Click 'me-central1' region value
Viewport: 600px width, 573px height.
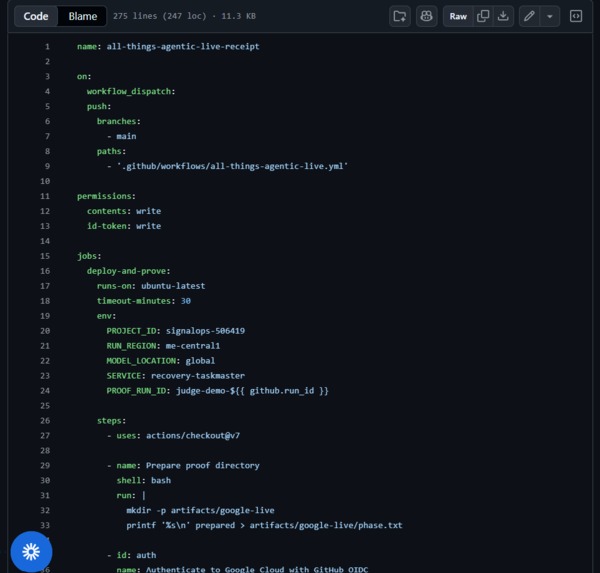(x=193, y=346)
